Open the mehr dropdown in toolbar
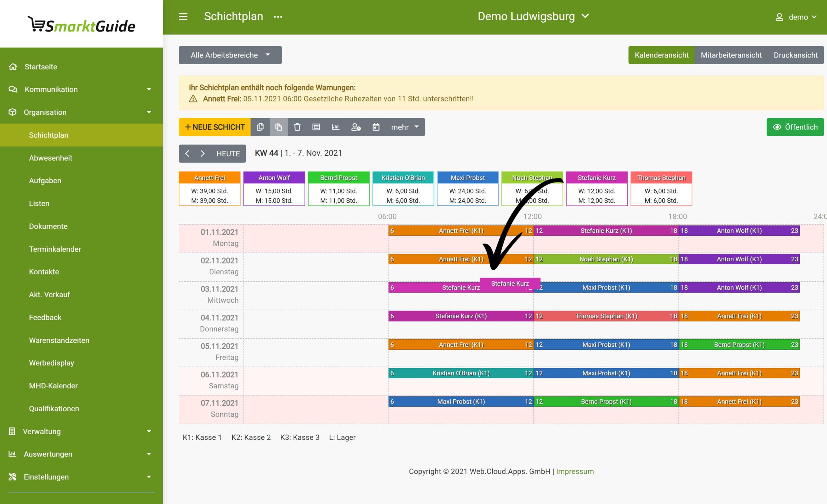 point(405,127)
